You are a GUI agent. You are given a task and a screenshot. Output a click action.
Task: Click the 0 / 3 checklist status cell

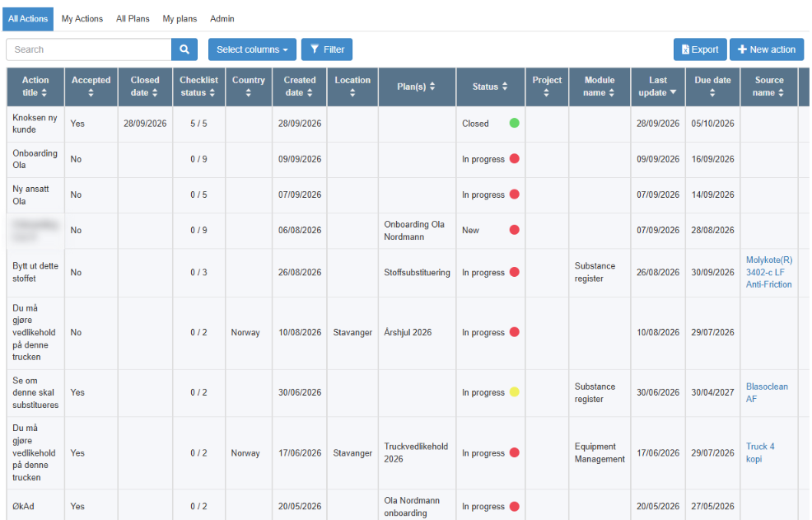[198, 272]
